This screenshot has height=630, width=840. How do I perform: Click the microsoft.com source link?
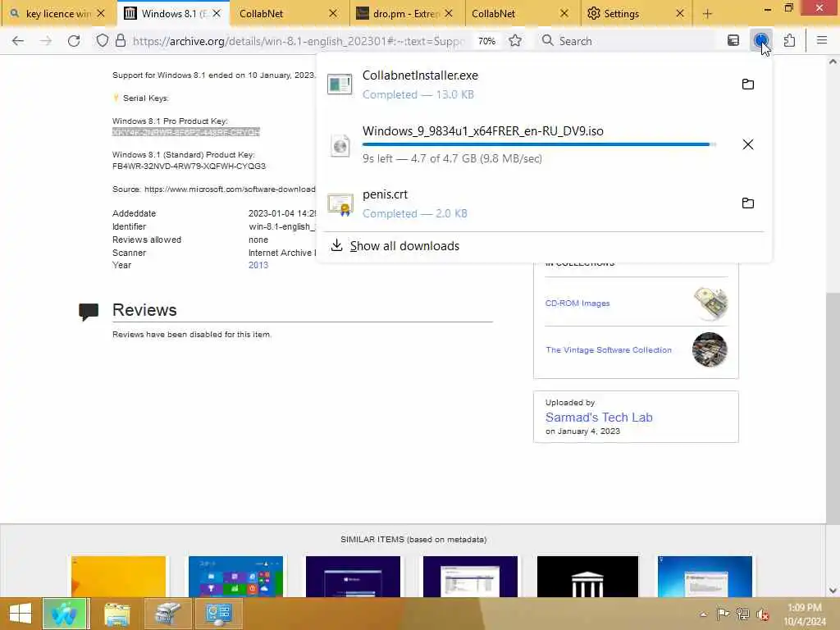[230, 189]
